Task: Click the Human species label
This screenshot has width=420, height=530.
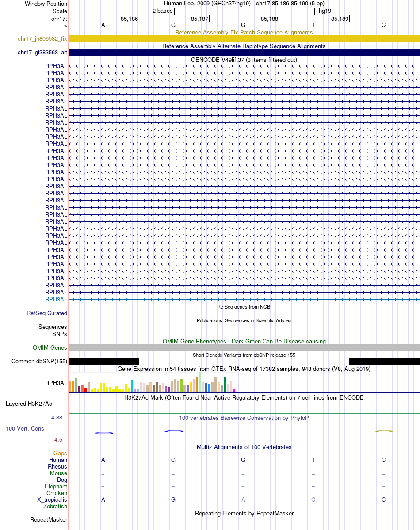Action: tap(58, 460)
